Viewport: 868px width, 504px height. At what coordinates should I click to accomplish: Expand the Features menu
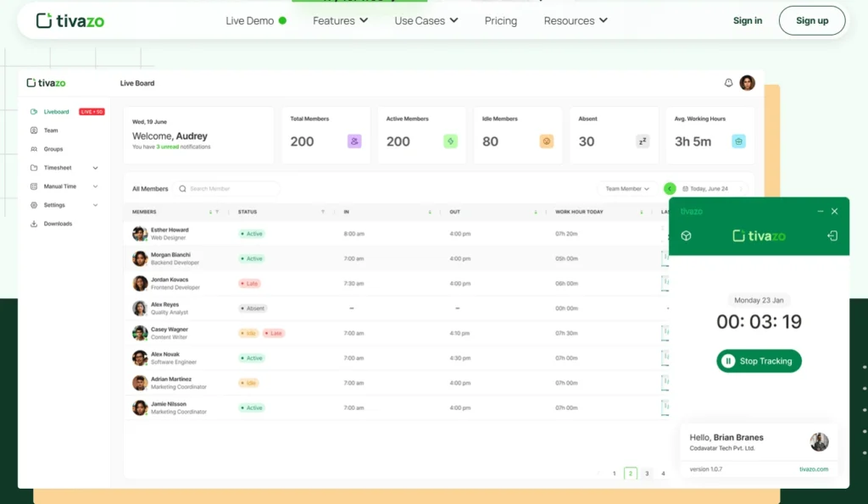click(341, 20)
